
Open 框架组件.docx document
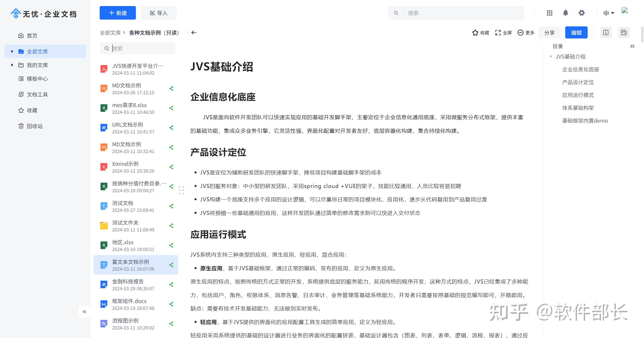tap(136, 304)
